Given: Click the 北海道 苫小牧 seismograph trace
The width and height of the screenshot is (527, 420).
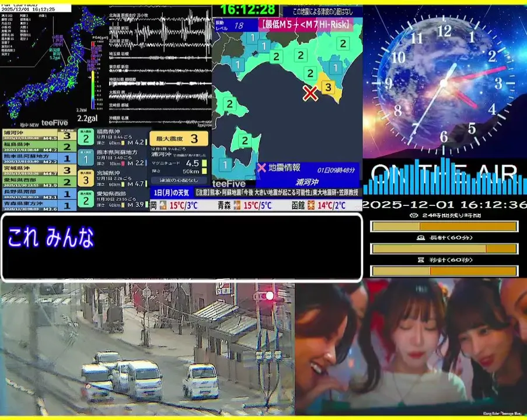Looking at the screenshot, I should (x=160, y=19).
